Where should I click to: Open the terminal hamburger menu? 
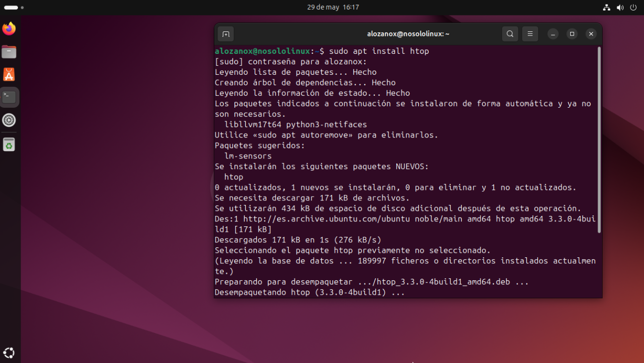coord(530,34)
